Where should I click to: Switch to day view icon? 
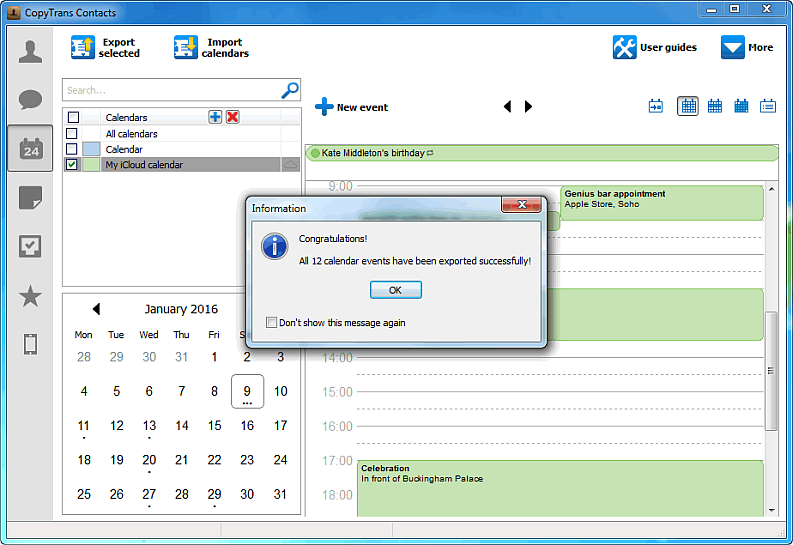688,106
